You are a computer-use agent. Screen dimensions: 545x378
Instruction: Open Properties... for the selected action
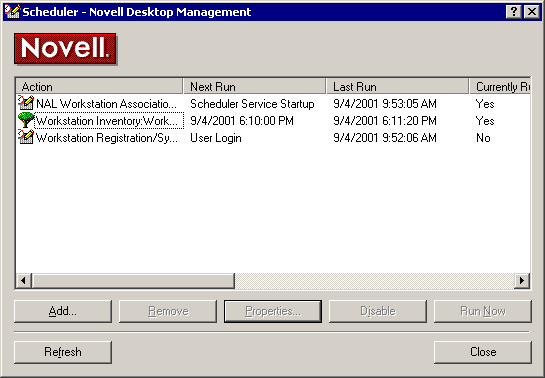coord(273,311)
